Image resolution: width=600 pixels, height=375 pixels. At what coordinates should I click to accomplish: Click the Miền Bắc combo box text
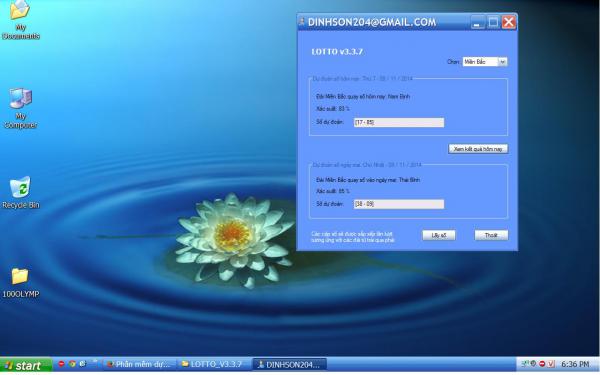click(x=480, y=62)
